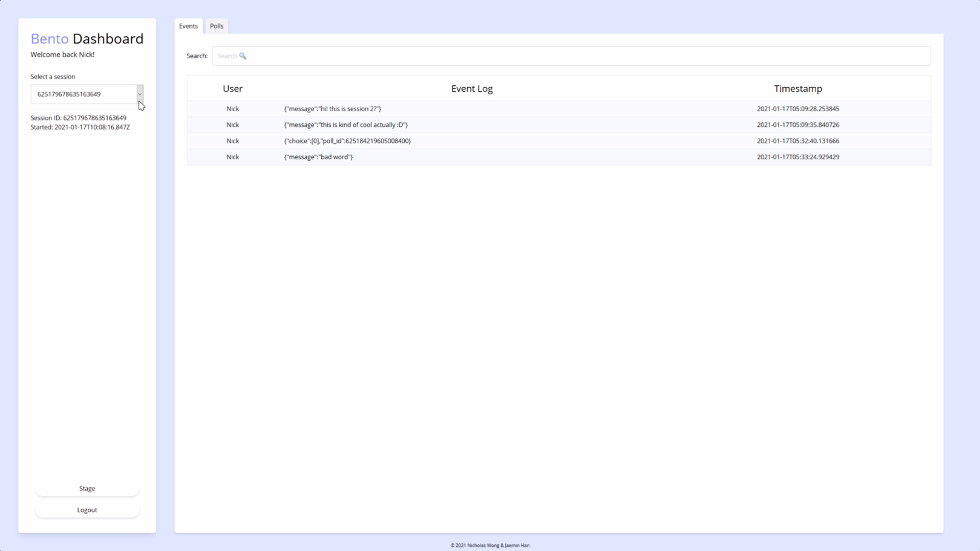Image resolution: width=980 pixels, height=551 pixels.
Task: Select the Events tab
Action: point(188,26)
